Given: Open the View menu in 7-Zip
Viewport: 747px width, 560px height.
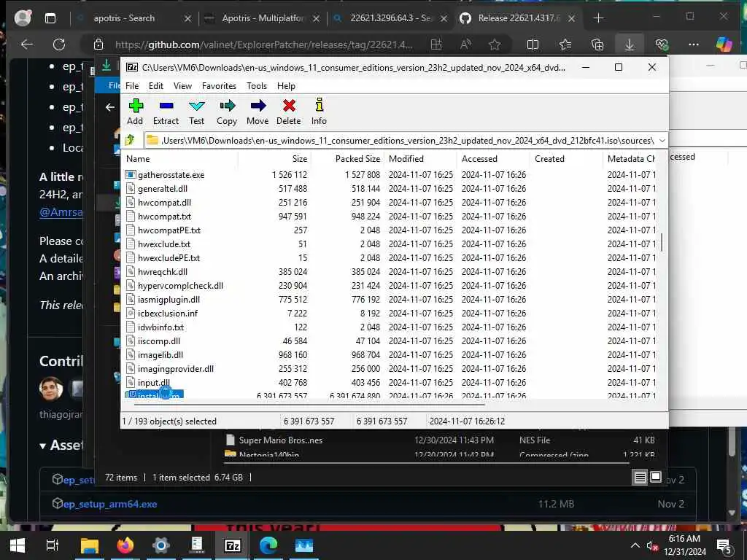Looking at the screenshot, I should (x=182, y=86).
